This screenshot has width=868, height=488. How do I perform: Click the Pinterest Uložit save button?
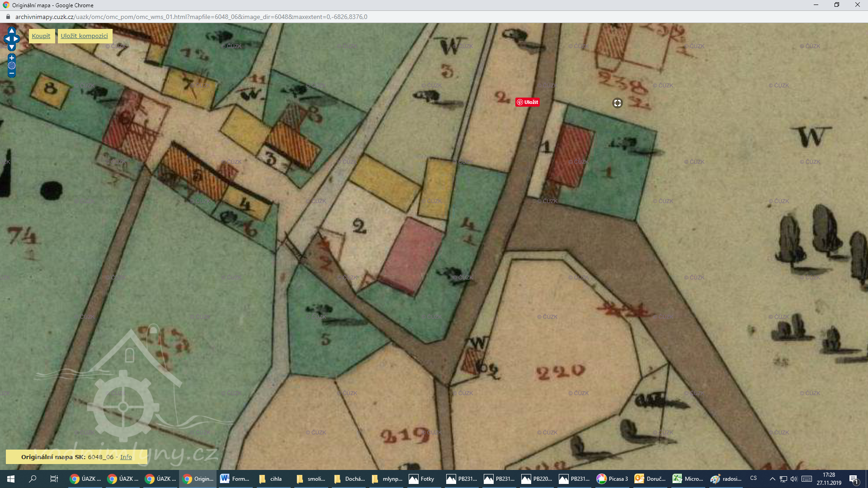527,102
